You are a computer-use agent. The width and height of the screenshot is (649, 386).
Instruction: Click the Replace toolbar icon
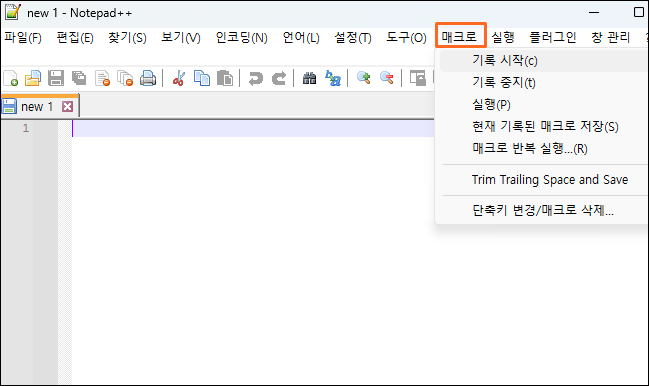(333, 78)
